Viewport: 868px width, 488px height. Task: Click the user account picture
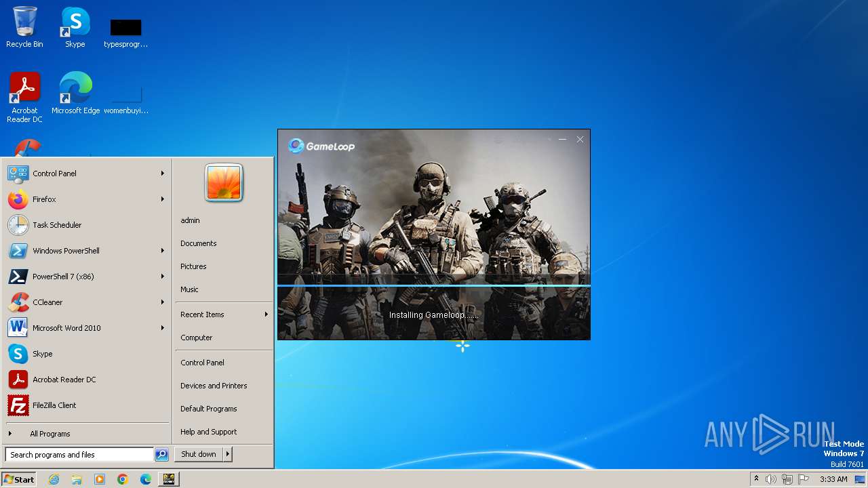click(x=224, y=183)
